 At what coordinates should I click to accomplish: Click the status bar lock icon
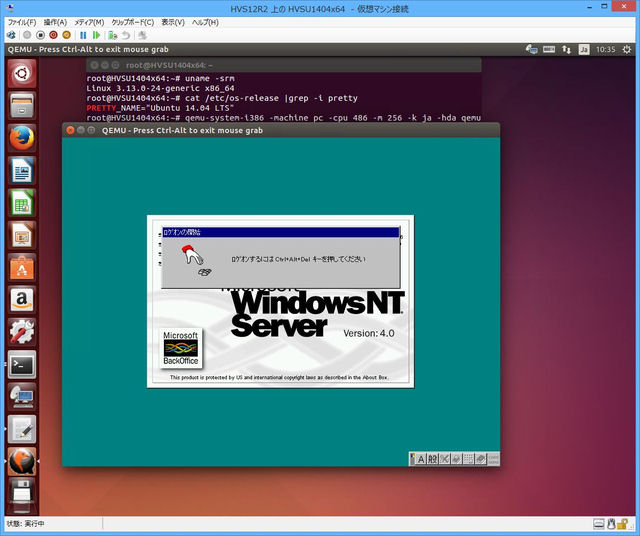622,523
